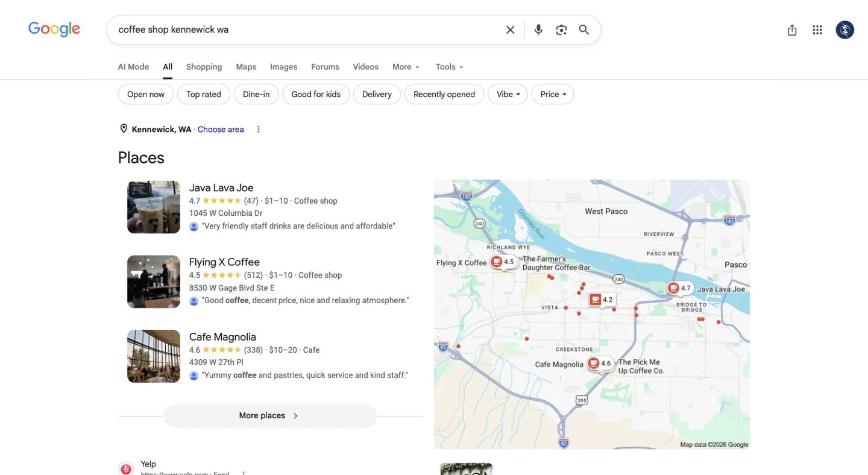The image size is (868, 475).
Task: Click the Choose area link
Action: [x=221, y=129]
